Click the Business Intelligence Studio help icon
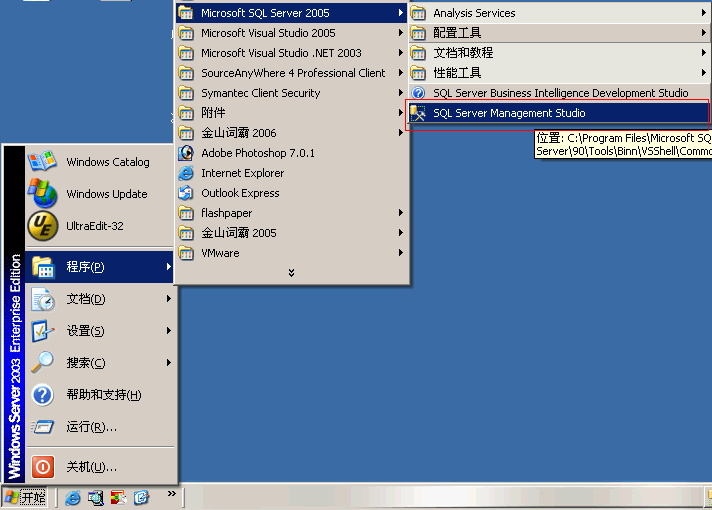Image resolution: width=712 pixels, height=510 pixels. click(418, 93)
